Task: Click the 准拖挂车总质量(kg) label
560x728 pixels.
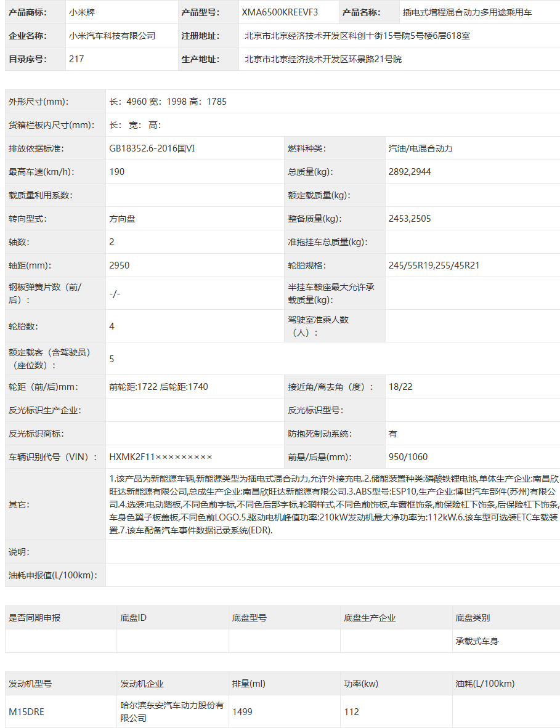Action: [327, 242]
